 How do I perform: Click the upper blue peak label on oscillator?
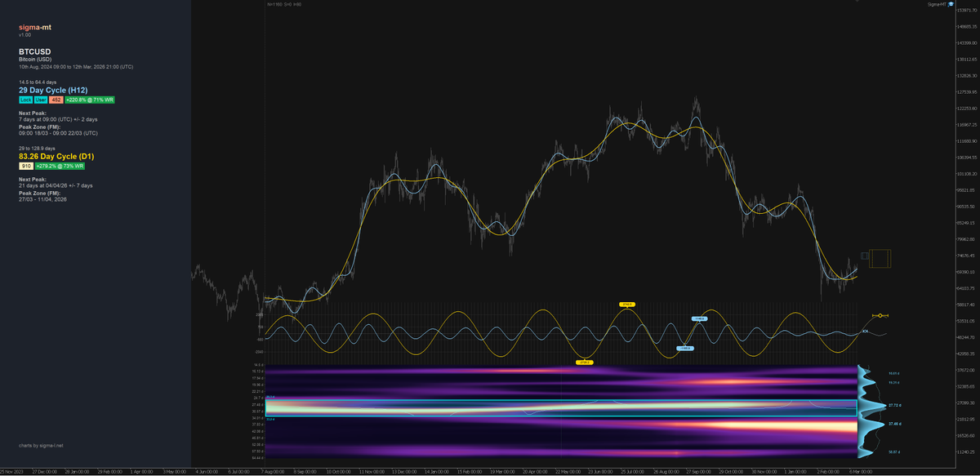(700, 318)
